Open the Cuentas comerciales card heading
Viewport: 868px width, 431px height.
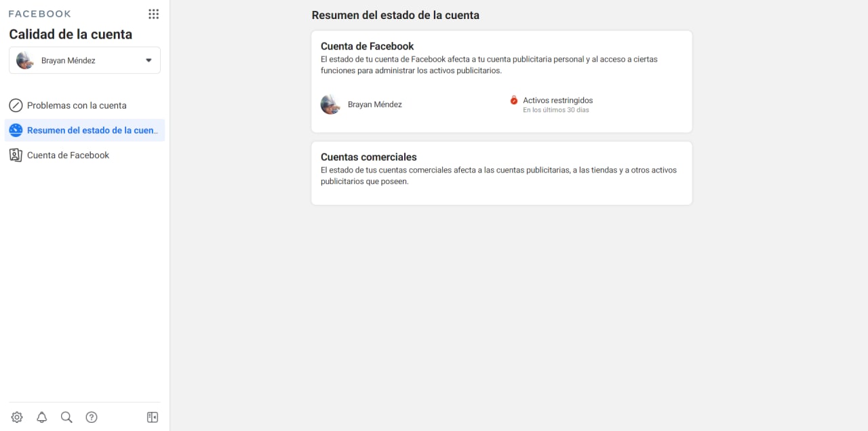[x=369, y=157]
